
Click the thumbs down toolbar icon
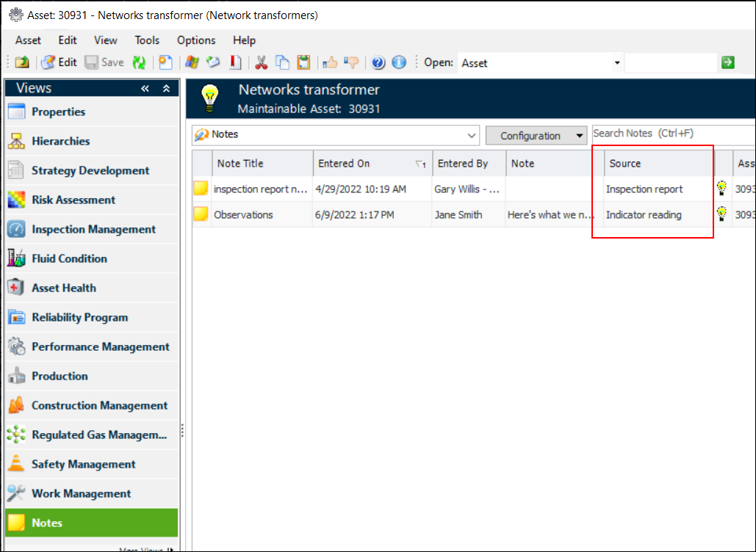pyautogui.click(x=352, y=62)
